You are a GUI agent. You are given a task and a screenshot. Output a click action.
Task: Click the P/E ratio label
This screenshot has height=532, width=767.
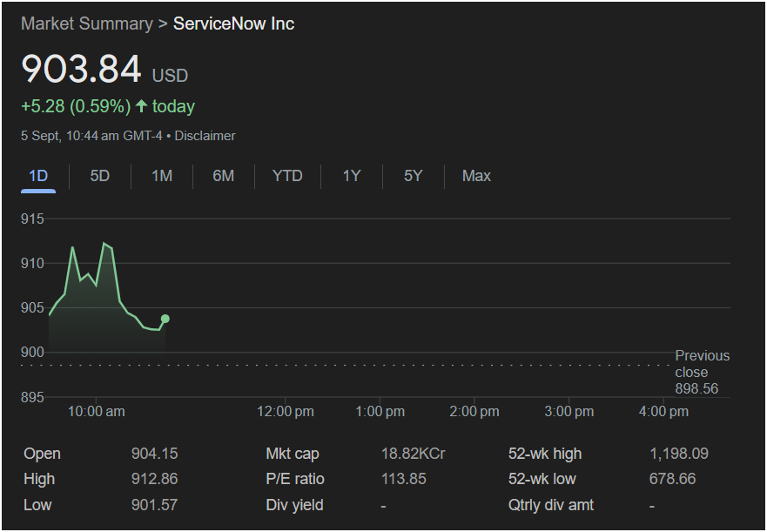(295, 479)
